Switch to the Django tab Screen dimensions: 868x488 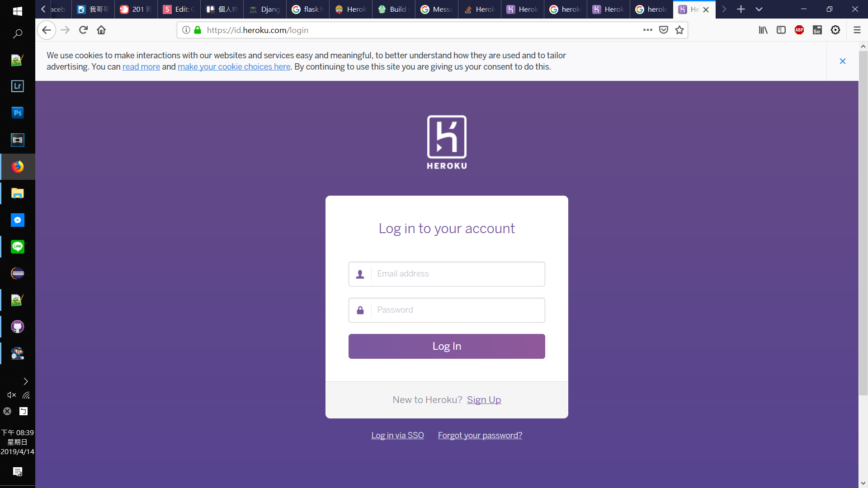pyautogui.click(x=265, y=9)
